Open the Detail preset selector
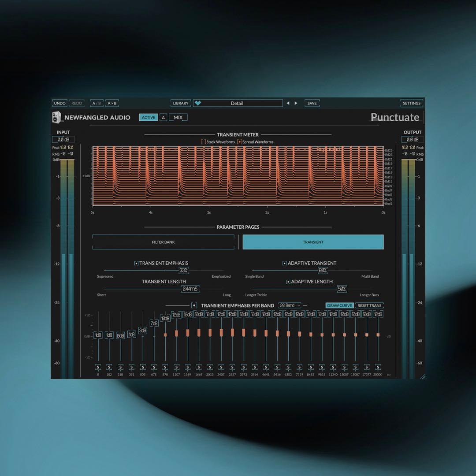Screen dimensions: 476x476 point(238,103)
